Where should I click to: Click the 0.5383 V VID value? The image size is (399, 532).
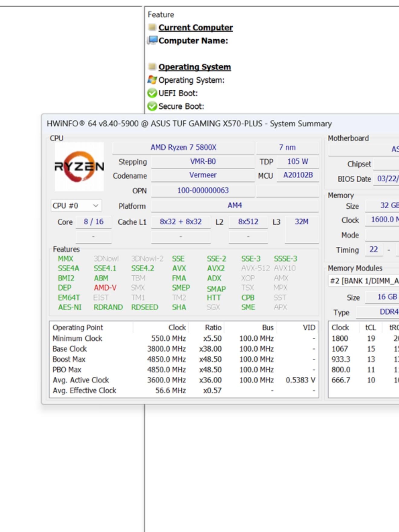300,380
